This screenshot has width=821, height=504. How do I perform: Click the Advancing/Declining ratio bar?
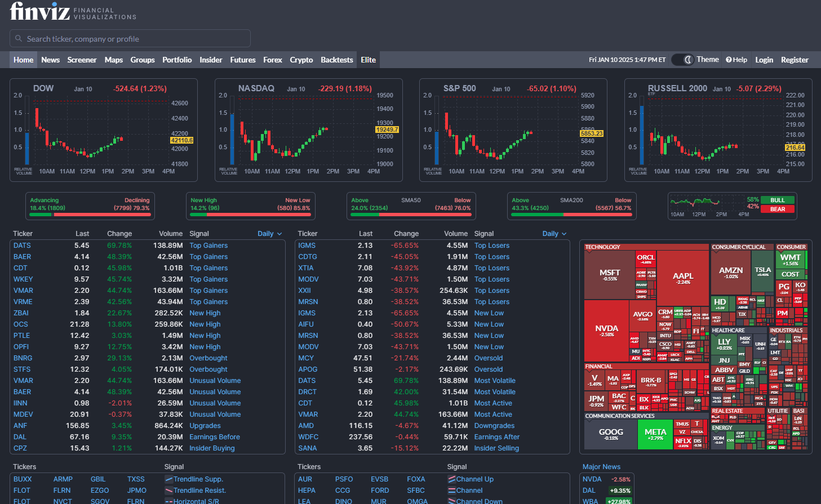click(x=90, y=215)
